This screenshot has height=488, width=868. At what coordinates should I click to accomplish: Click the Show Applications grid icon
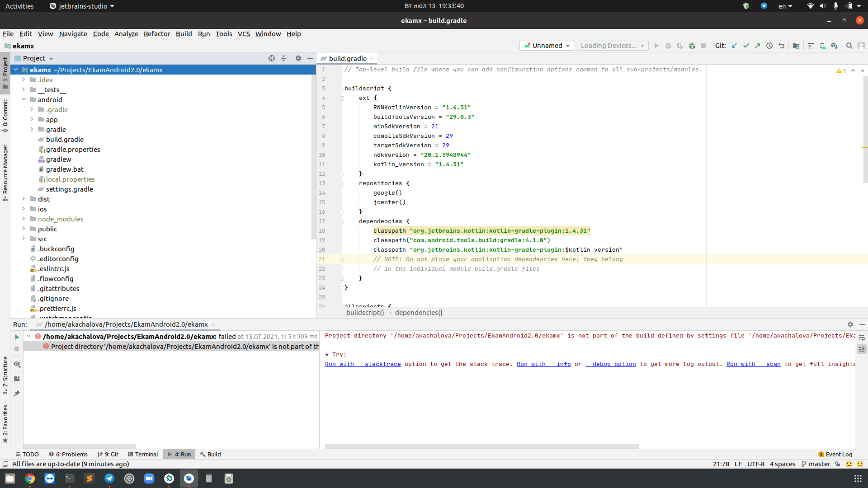click(x=858, y=479)
